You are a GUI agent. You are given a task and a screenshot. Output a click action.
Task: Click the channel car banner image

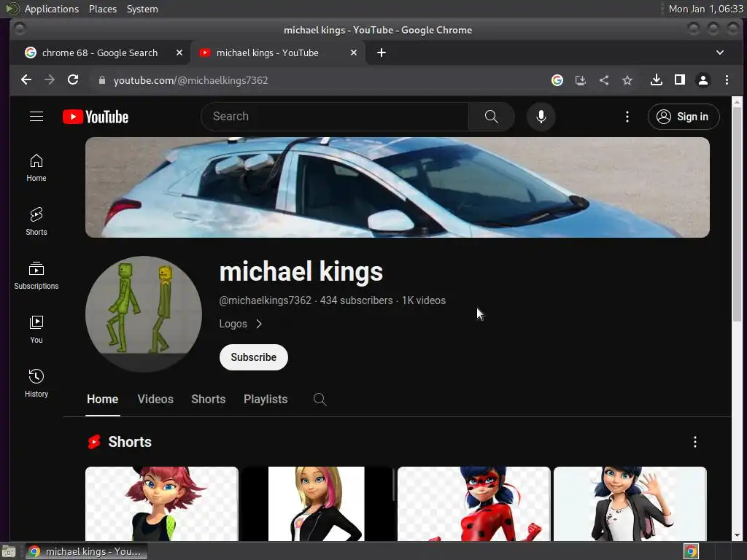[398, 187]
